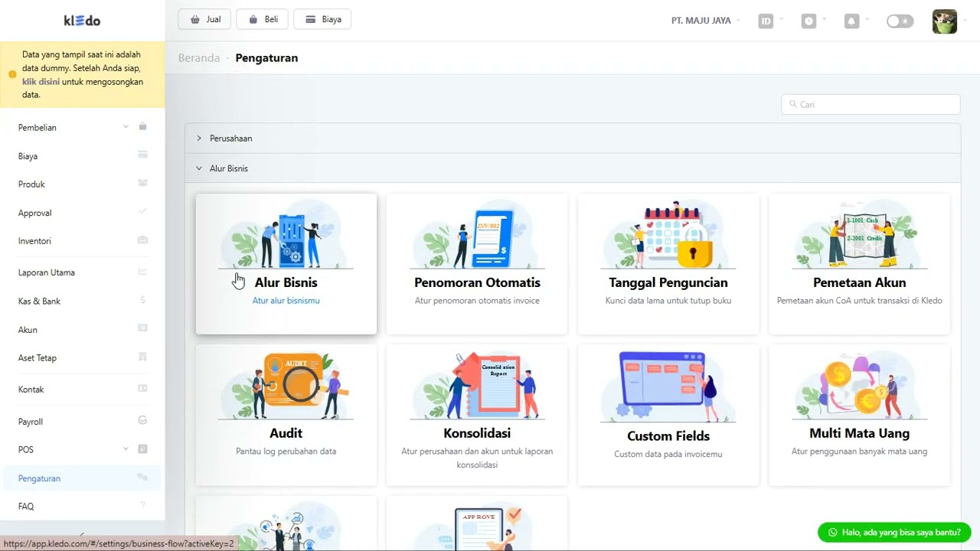Click the Kledo logo

tap(82, 21)
